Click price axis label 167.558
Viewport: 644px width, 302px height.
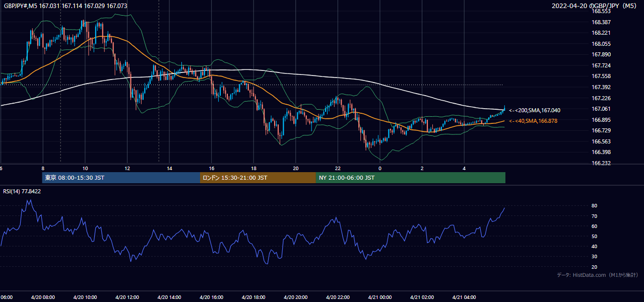point(601,77)
